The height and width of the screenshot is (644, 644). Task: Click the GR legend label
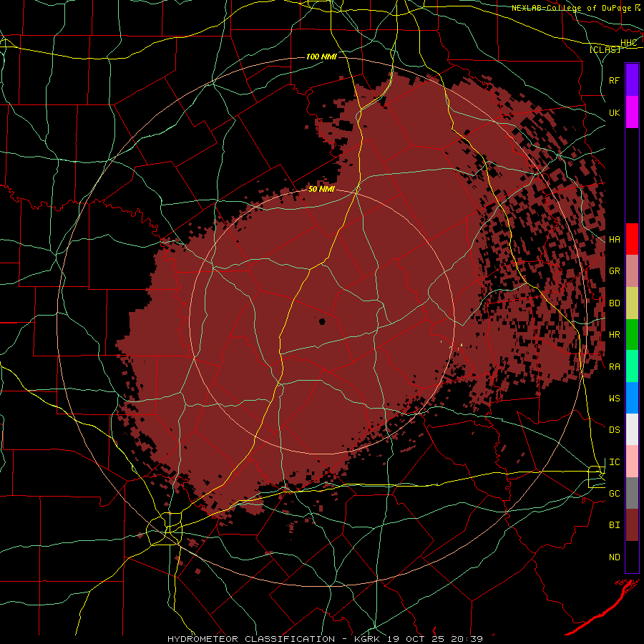[x=615, y=271]
